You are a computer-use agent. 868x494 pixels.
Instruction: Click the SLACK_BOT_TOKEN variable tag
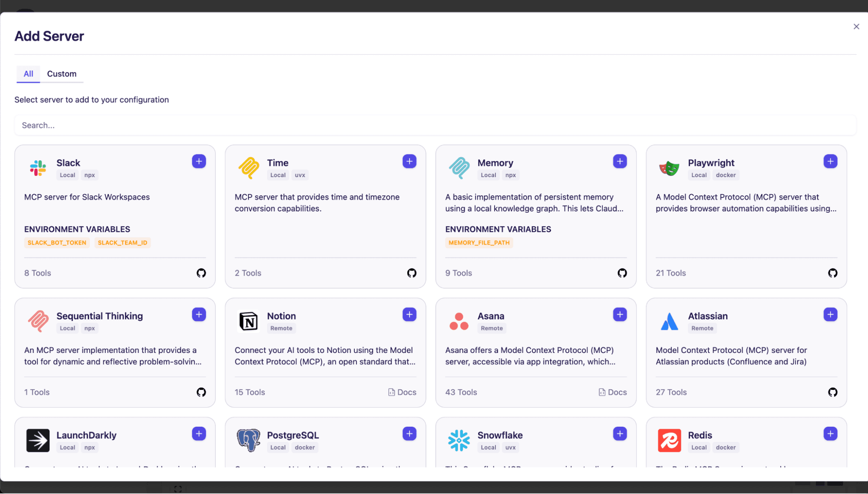[57, 243]
